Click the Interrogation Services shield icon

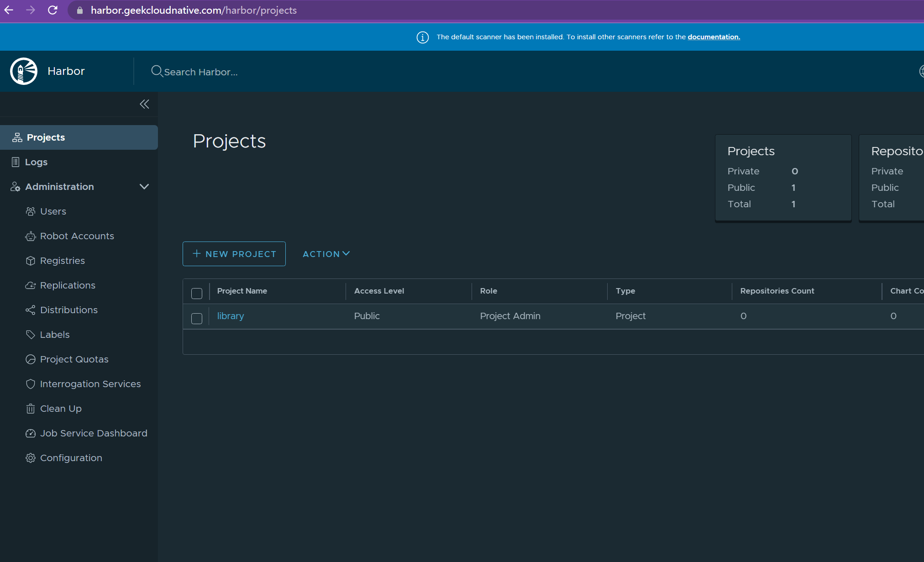[31, 384]
